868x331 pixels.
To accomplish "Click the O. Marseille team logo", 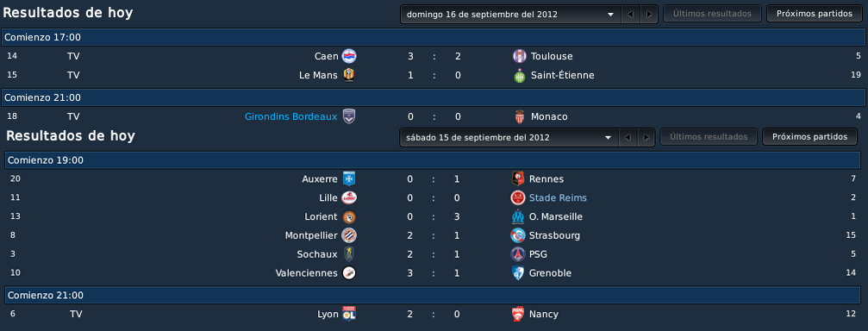I will click(518, 216).
